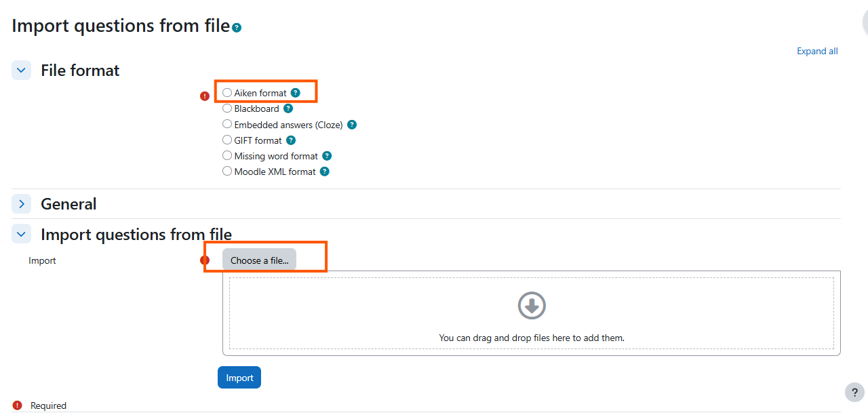The width and height of the screenshot is (868, 417).
Task: Show help for Moodle XML format
Action: pos(325,172)
